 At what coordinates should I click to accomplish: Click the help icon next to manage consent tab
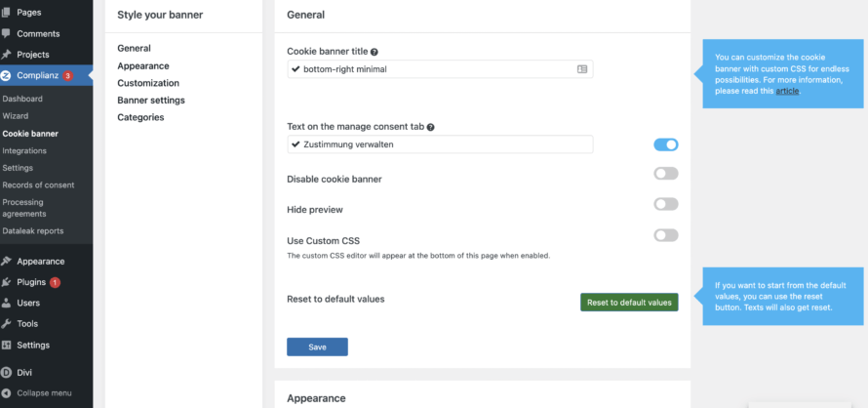coord(431,127)
